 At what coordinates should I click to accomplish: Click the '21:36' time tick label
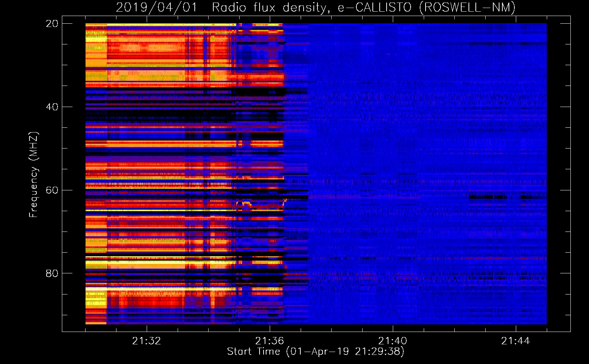pyautogui.click(x=269, y=341)
